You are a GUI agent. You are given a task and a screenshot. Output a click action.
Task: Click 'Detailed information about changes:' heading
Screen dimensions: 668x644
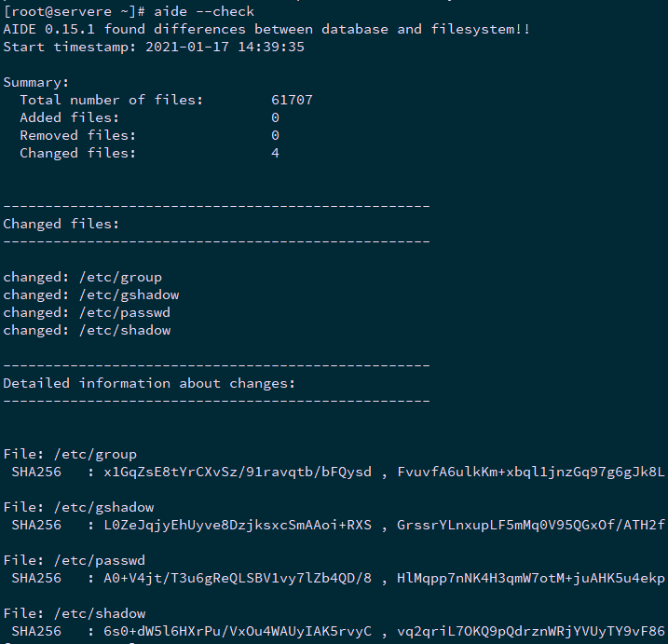[x=149, y=383]
